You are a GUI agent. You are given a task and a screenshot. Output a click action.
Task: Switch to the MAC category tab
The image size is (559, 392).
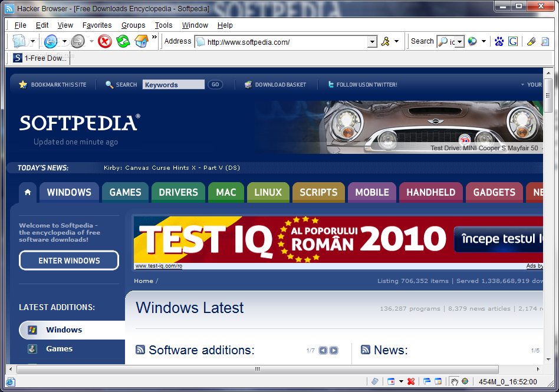point(226,192)
